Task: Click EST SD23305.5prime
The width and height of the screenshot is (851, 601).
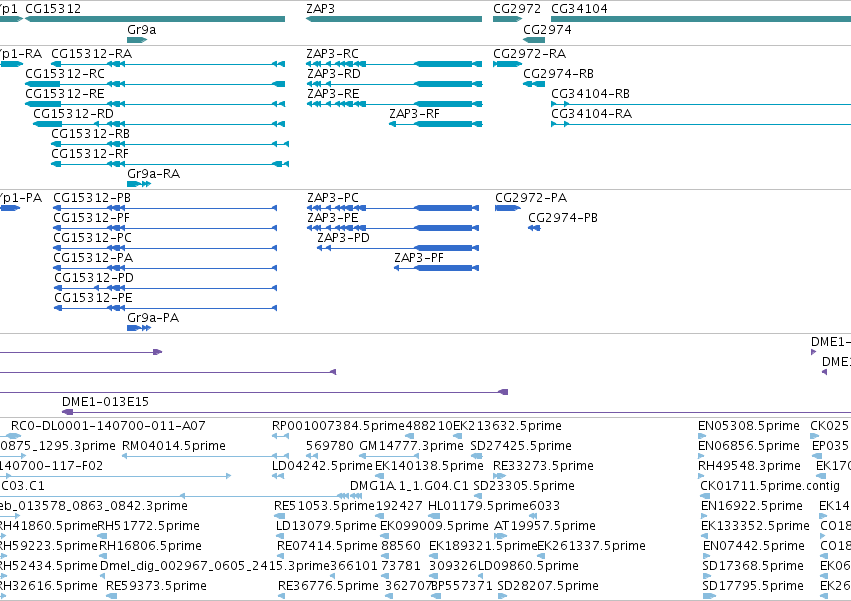Action: point(524,486)
